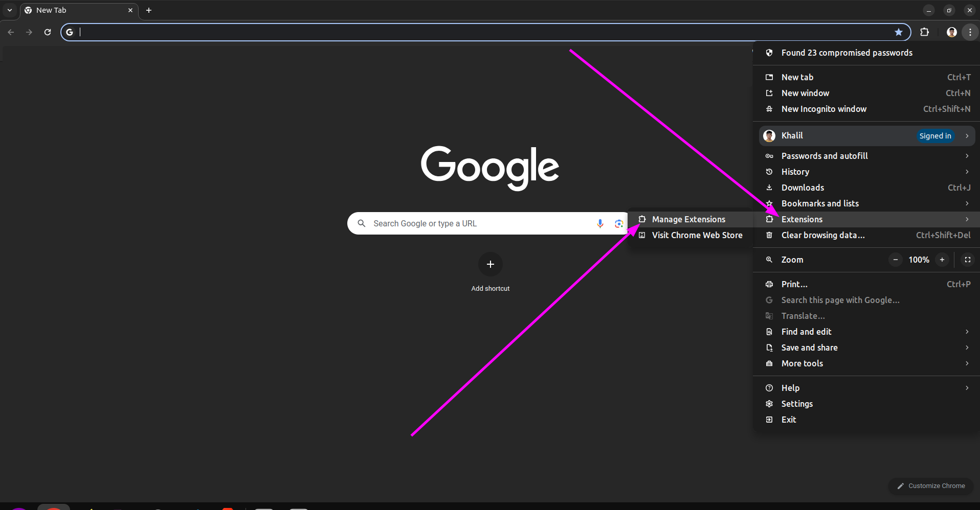The height and width of the screenshot is (510, 980).
Task: Choose Print from the menu
Action: (866, 284)
